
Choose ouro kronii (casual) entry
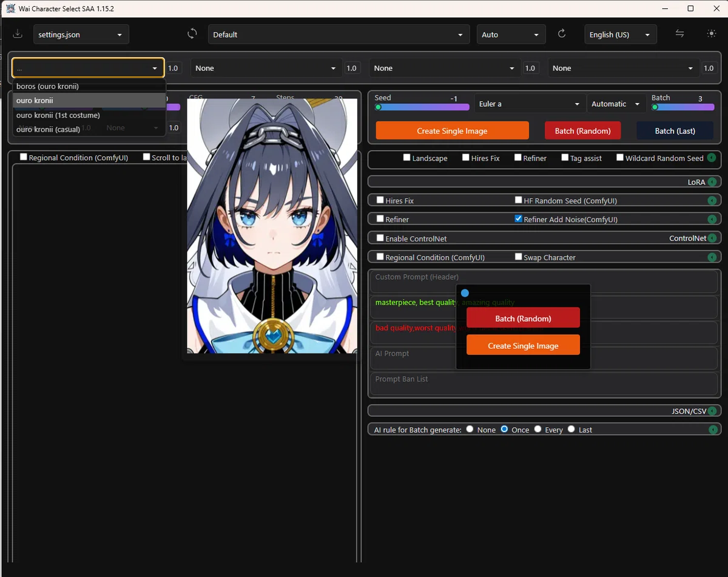tap(89, 129)
